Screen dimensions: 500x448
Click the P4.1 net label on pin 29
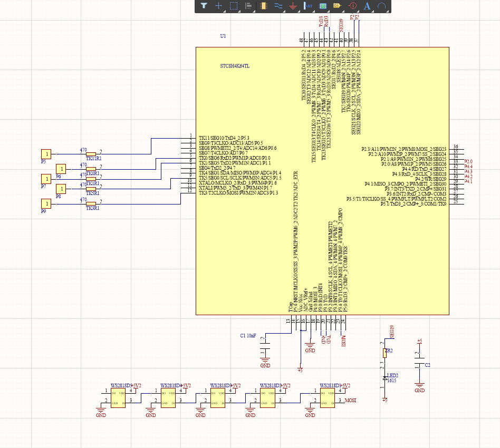468,181
